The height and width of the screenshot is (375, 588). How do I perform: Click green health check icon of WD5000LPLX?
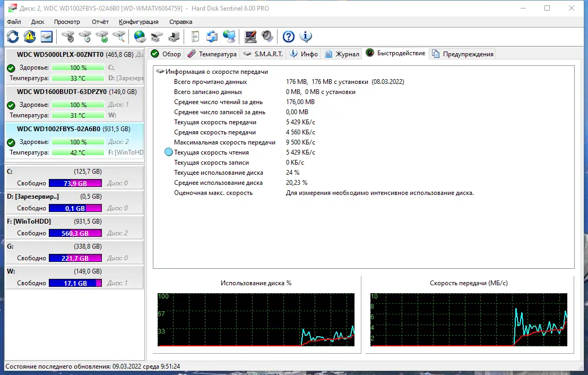11,68
